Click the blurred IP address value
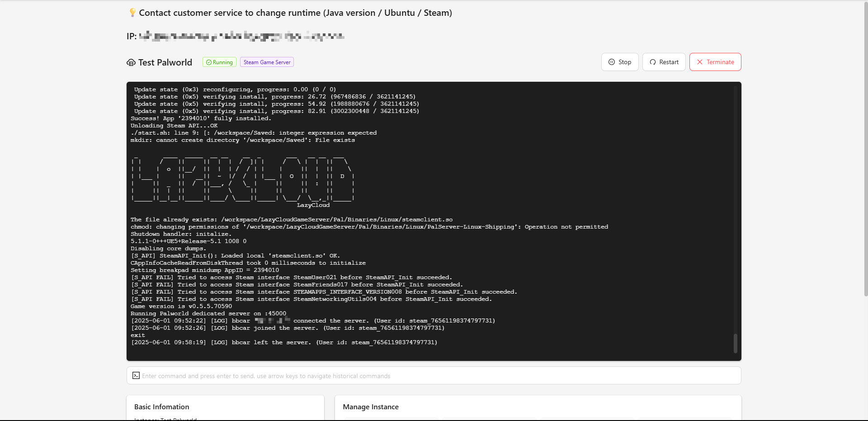Screen dimensions: 868x421 tap(242, 36)
